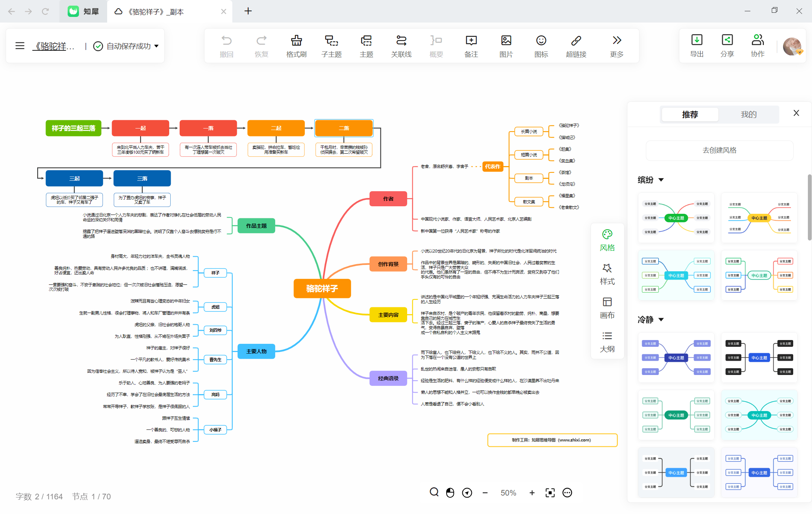Select the central 骆驼祥子 node
Image resolution: width=812 pixels, height=514 pixels.
pyautogui.click(x=322, y=288)
